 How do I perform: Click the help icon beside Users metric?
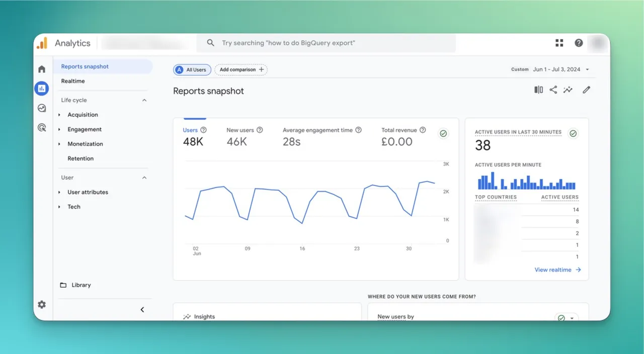tap(203, 130)
